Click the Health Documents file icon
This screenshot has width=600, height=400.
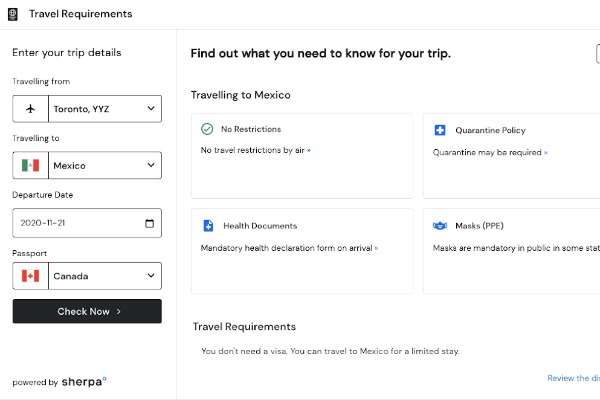pos(208,226)
